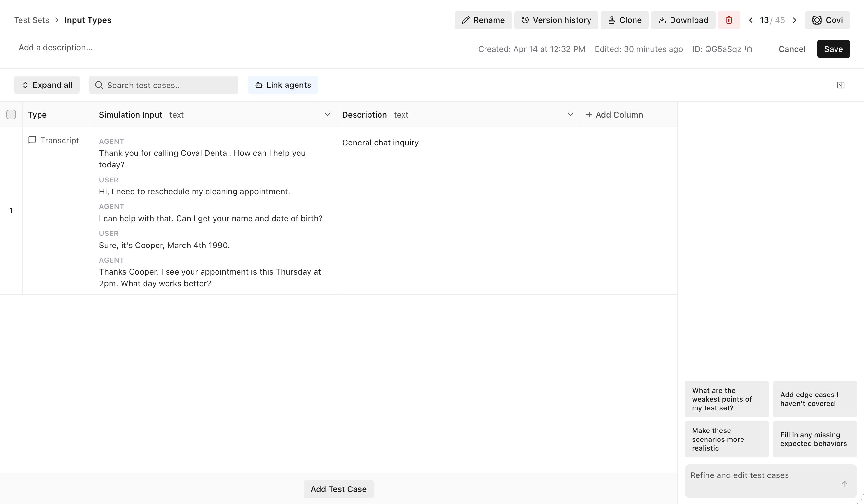Click the Input Types breadcrumb title
Screen dimensions: 864x504
pyautogui.click(x=88, y=20)
